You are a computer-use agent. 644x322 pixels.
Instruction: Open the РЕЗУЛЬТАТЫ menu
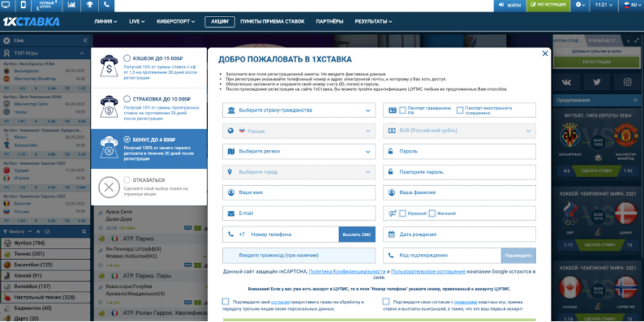coord(374,22)
